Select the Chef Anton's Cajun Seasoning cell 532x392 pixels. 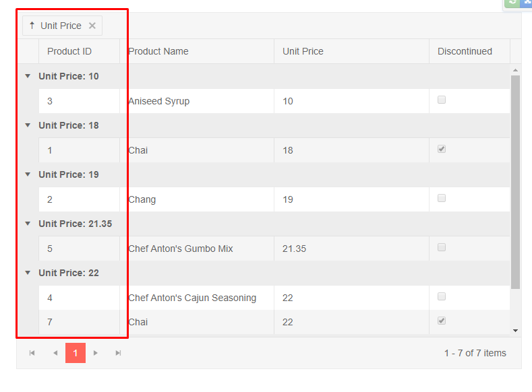tap(192, 298)
